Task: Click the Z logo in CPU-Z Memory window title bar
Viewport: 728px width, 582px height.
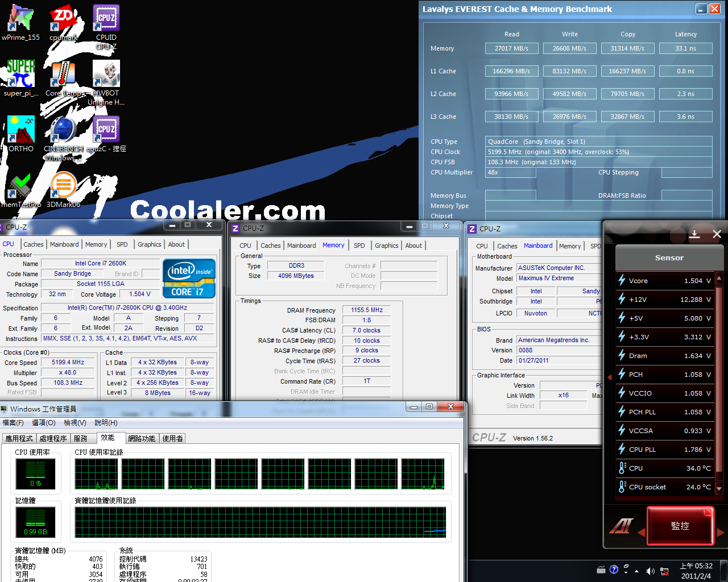Action: click(x=235, y=228)
